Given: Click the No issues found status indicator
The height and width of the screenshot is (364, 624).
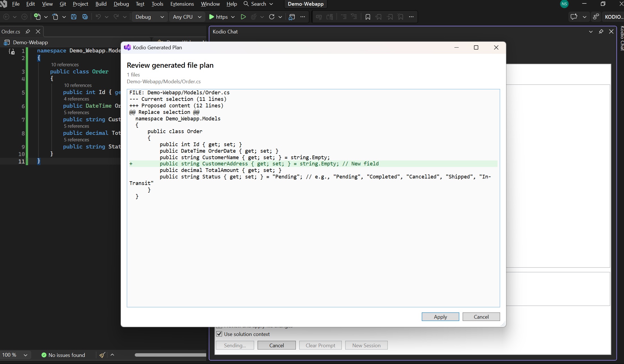Looking at the screenshot, I should (63, 355).
